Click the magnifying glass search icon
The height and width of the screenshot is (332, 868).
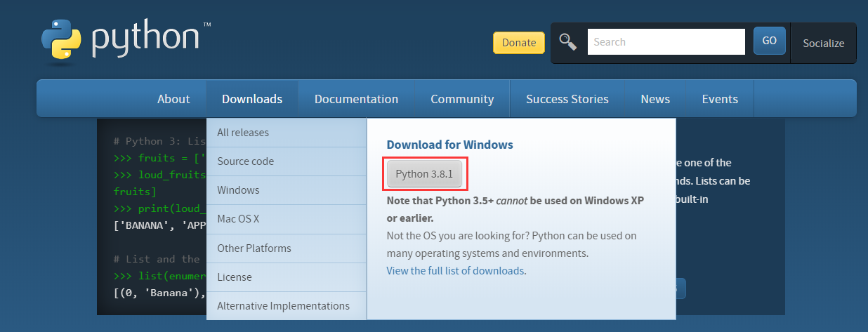tap(567, 42)
